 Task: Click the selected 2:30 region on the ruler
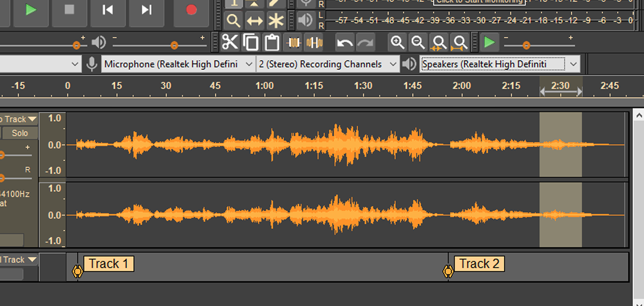[561, 87]
